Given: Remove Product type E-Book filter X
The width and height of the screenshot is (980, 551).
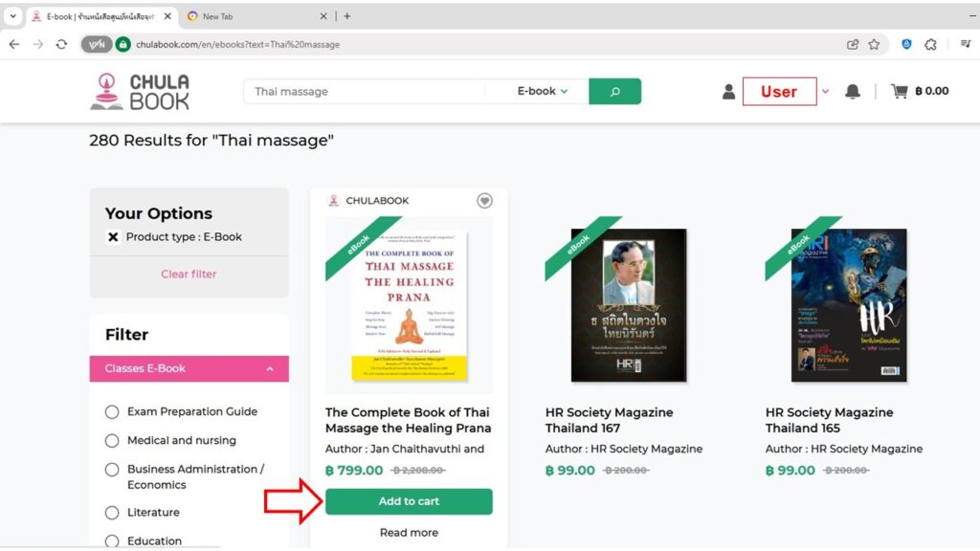Looking at the screenshot, I should (113, 237).
